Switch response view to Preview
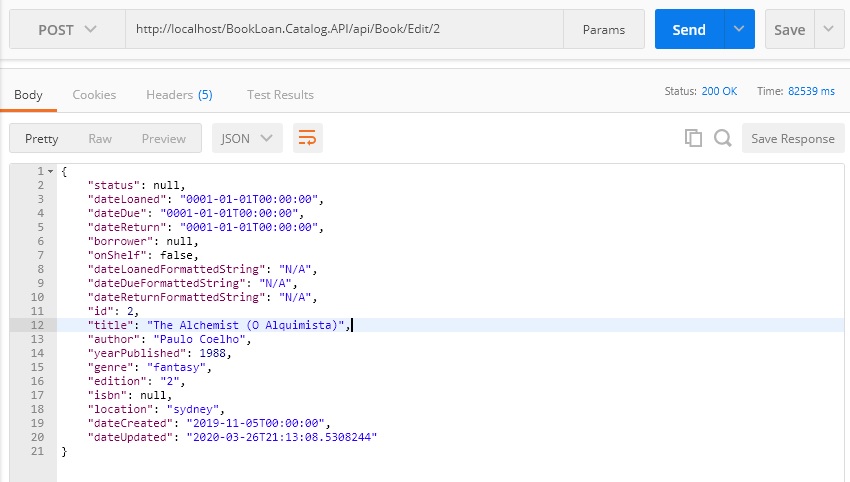The height and width of the screenshot is (482, 850). click(164, 139)
